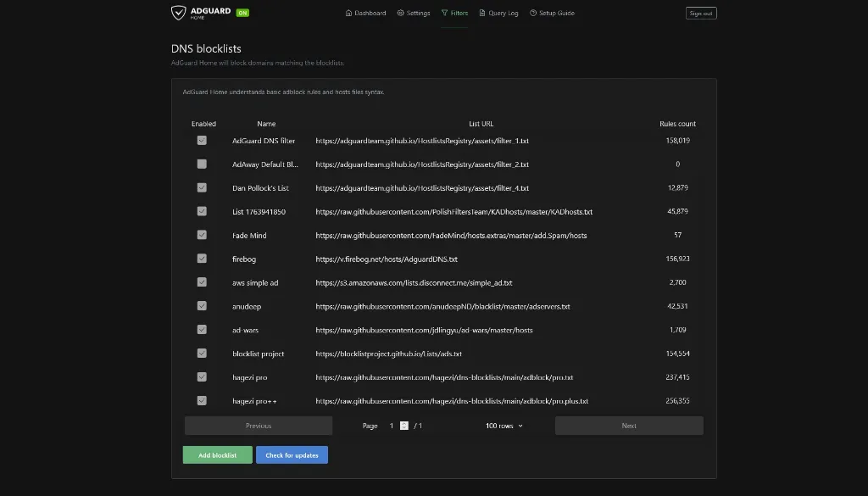Open the KADhosts.txt list URL
The height and width of the screenshot is (496, 868).
click(454, 211)
